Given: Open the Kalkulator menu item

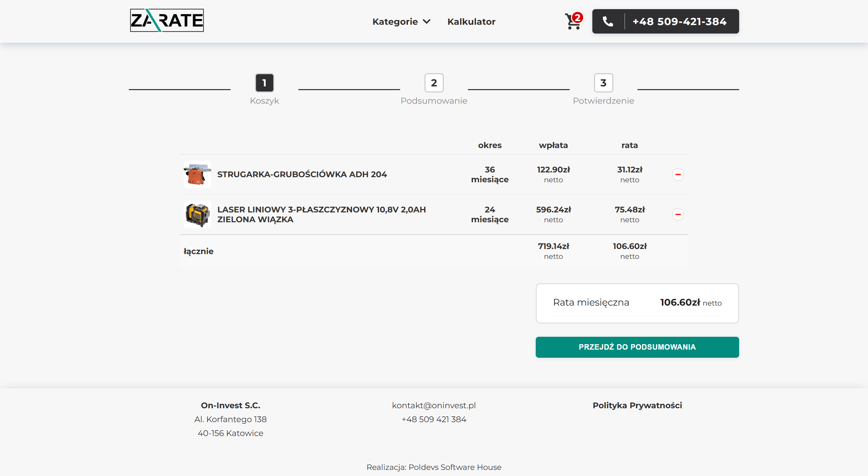Looking at the screenshot, I should click(x=471, y=22).
